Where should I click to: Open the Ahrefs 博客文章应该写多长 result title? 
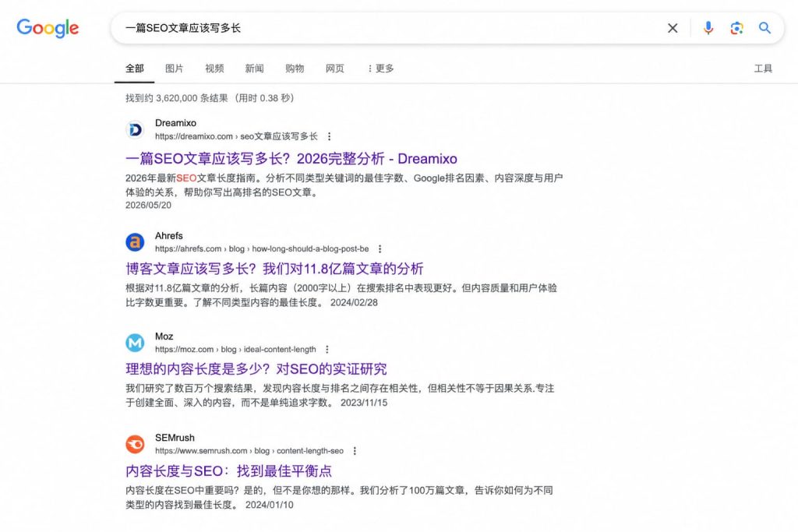click(x=274, y=269)
